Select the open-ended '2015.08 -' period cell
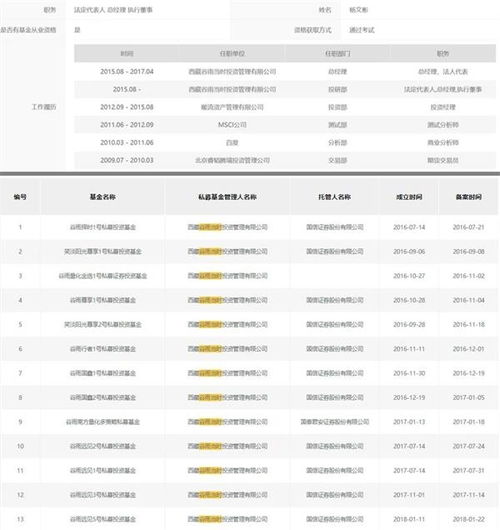The image size is (500, 530). (127, 89)
